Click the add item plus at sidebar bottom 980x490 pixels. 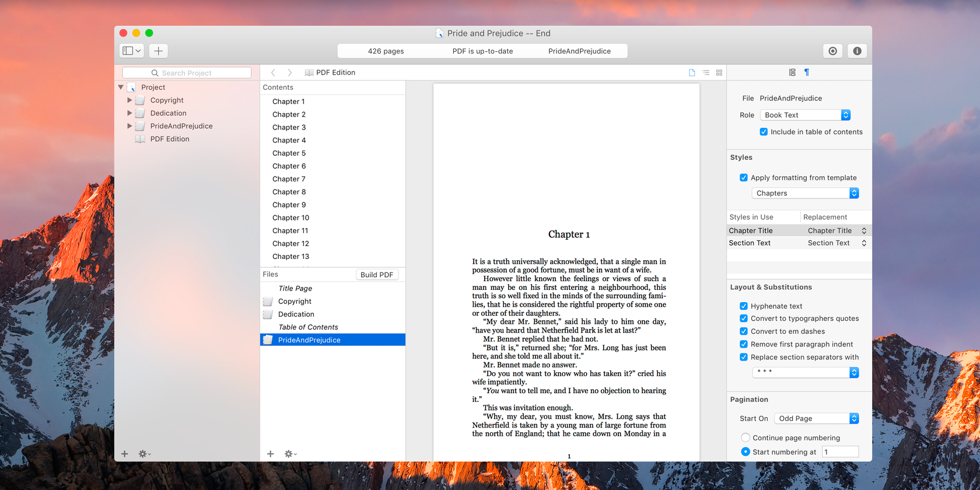click(124, 453)
